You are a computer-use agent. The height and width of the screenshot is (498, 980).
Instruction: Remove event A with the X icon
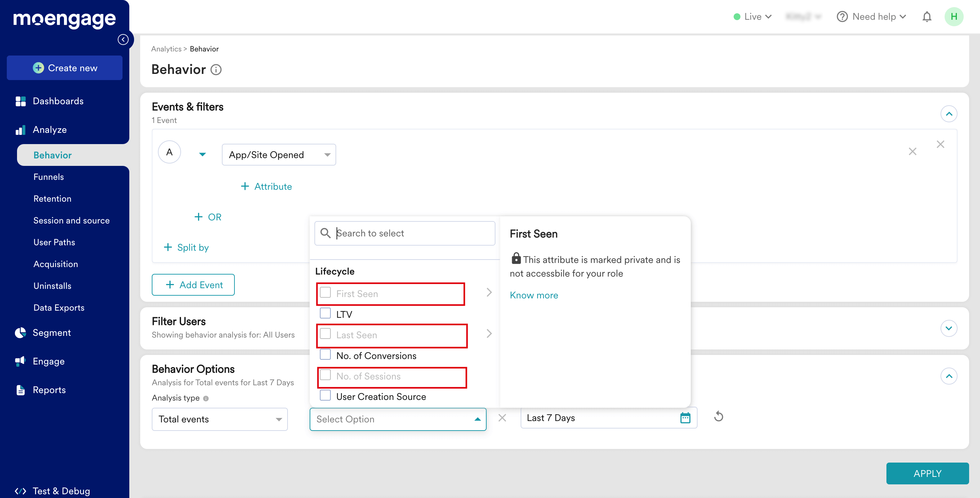click(x=912, y=152)
